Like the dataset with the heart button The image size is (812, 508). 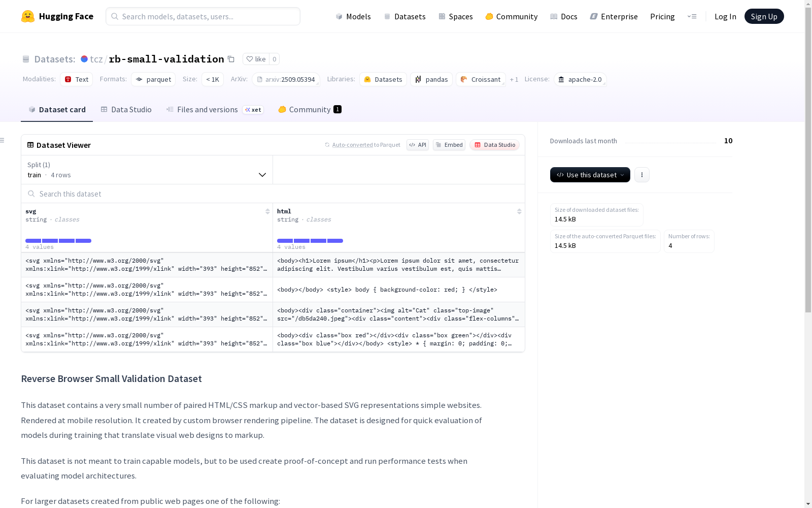256,59
